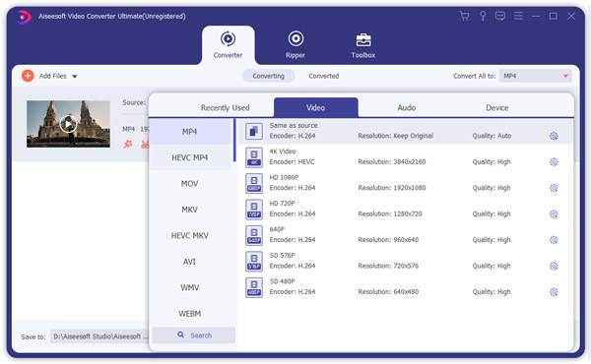Show the Converted list
This screenshot has height=364, width=591.
(324, 76)
